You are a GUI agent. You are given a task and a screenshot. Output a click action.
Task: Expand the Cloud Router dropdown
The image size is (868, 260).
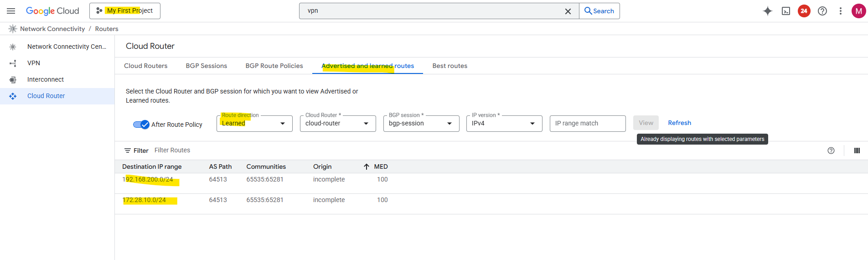pyautogui.click(x=338, y=124)
